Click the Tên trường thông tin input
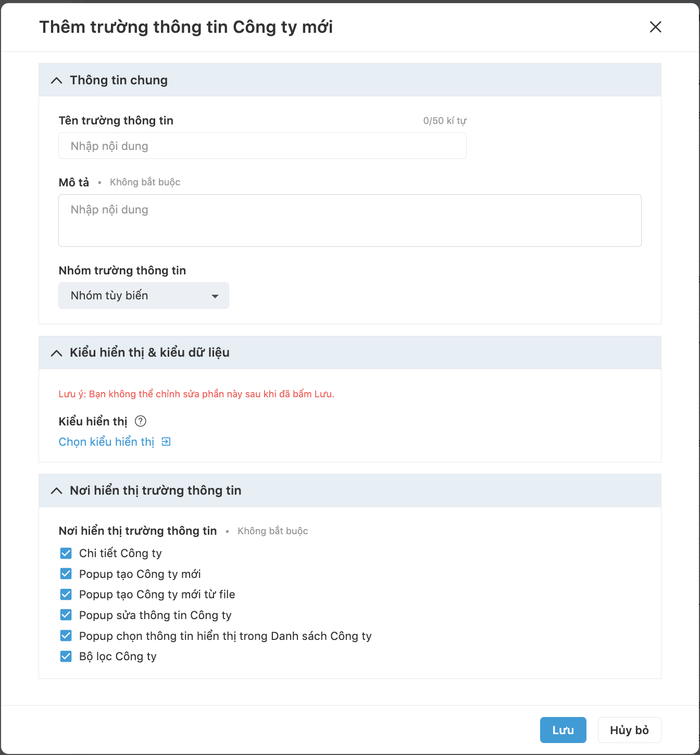The width and height of the screenshot is (700, 755). 262,146
